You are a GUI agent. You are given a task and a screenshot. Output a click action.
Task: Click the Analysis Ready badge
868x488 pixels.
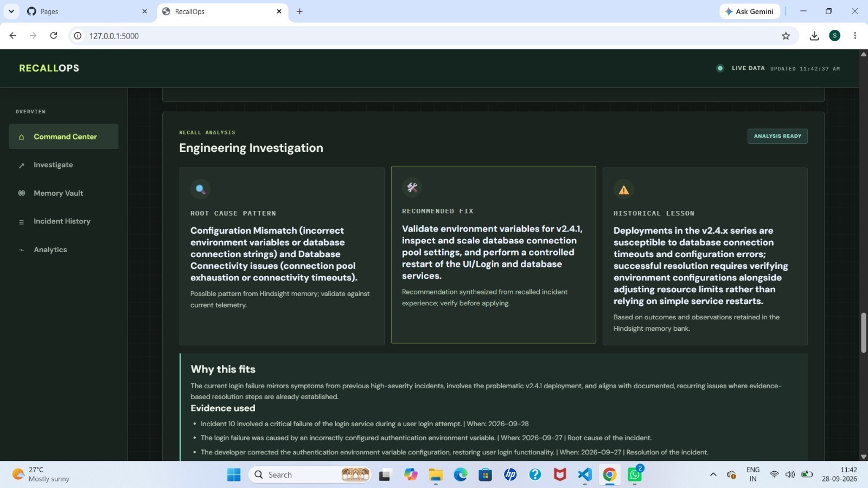(777, 136)
